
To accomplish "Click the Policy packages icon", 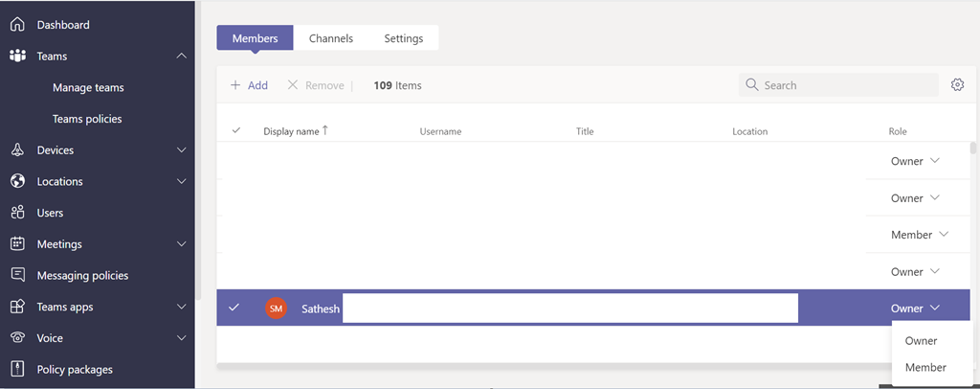I will tap(17, 369).
